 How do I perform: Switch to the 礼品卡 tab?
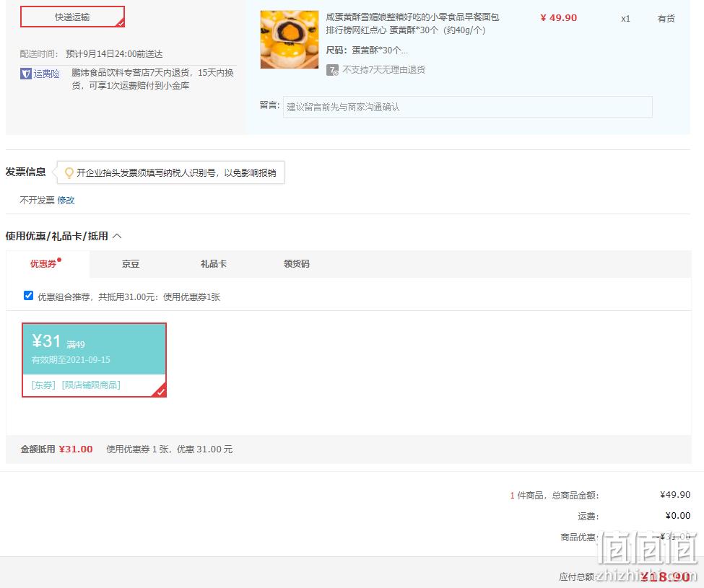[x=214, y=264]
